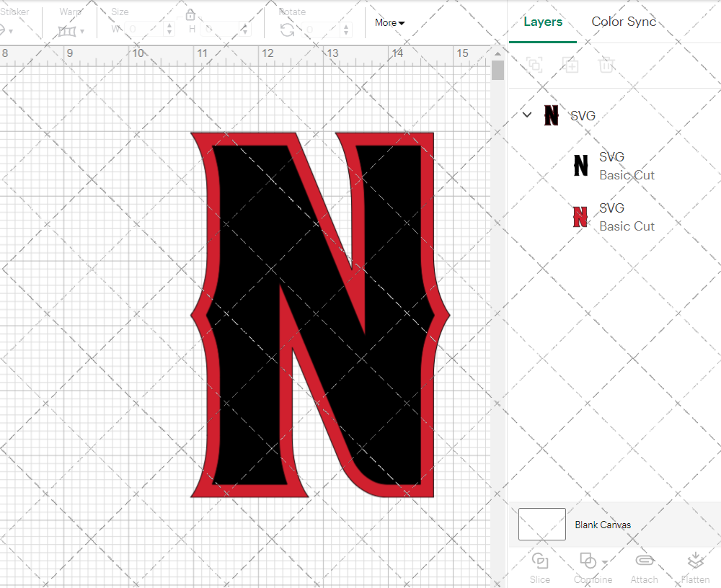The height and width of the screenshot is (588, 721).
Task: Collapse the SVG group in Layers panel
Action: click(526, 115)
